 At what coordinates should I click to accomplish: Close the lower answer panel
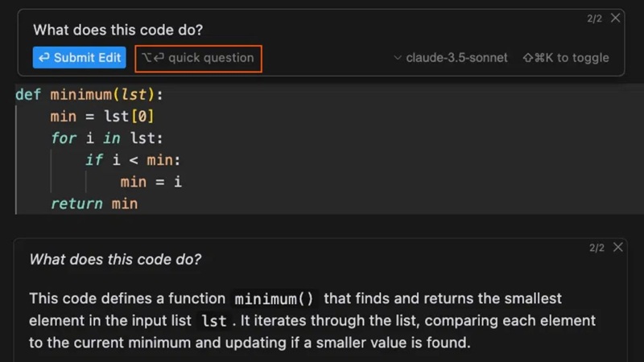point(617,248)
